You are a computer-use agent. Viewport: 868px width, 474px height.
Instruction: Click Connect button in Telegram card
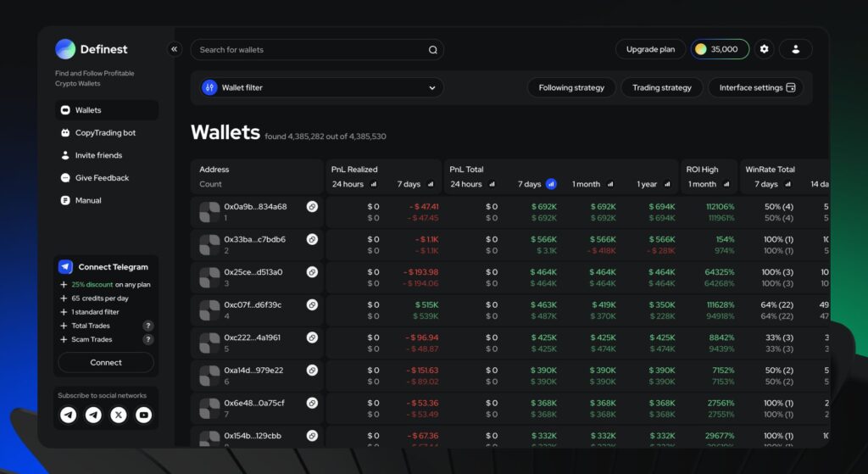(x=106, y=363)
